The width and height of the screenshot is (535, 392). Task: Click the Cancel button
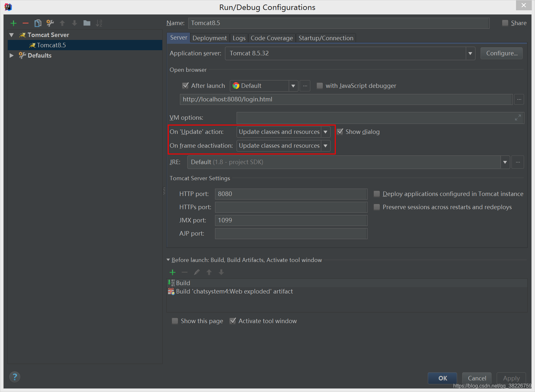pyautogui.click(x=477, y=378)
